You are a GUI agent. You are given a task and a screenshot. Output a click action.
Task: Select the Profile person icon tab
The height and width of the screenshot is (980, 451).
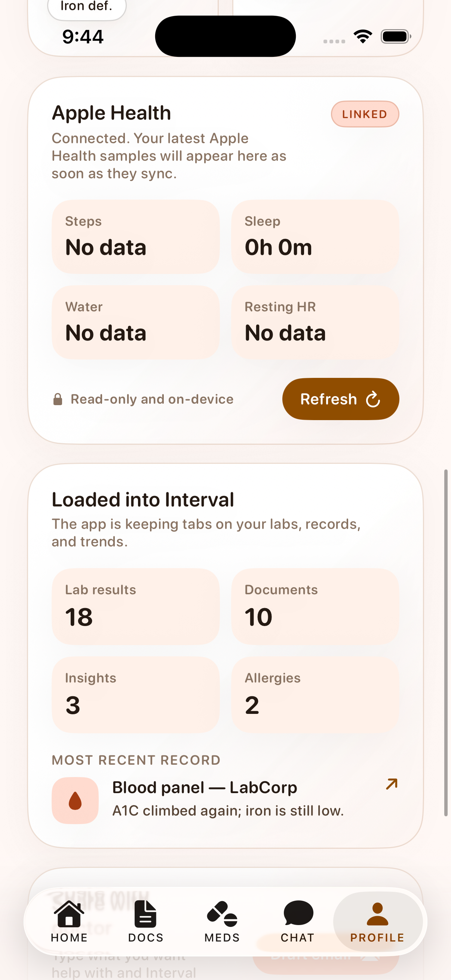pos(377,914)
